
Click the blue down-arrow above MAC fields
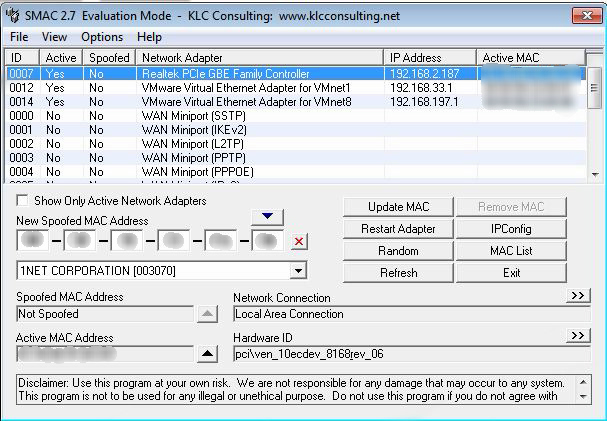pos(266,217)
